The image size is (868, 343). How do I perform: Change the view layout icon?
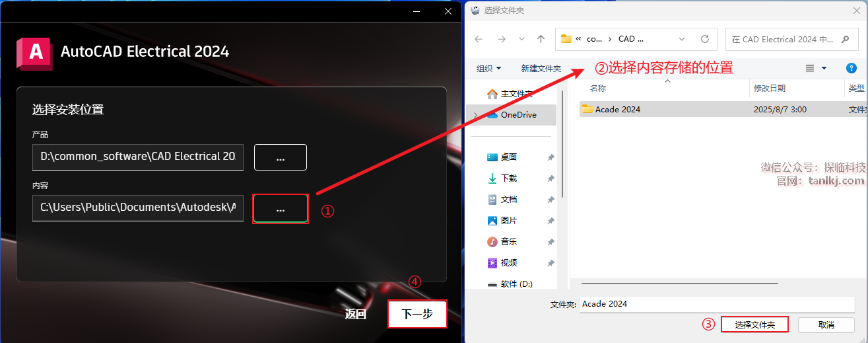[x=810, y=68]
